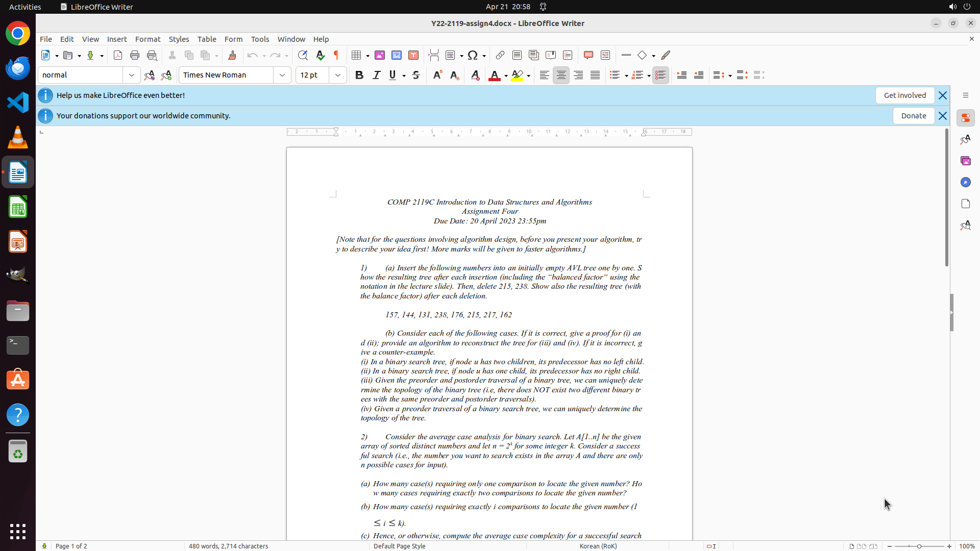
Task: Adjust the zoom slider in status bar
Action: tap(919, 546)
